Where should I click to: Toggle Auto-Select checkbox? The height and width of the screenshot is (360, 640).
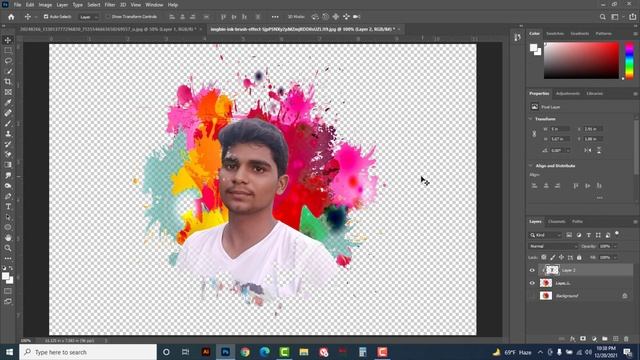coord(46,17)
